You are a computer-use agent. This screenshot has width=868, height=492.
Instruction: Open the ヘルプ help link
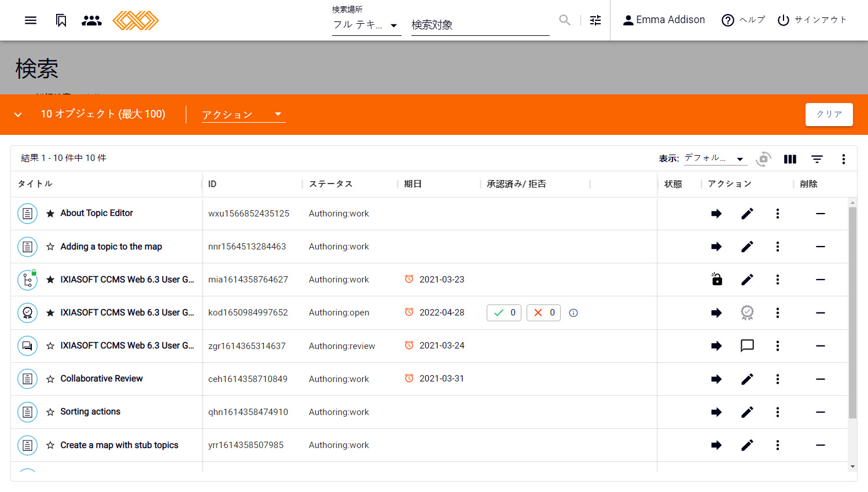pos(744,20)
